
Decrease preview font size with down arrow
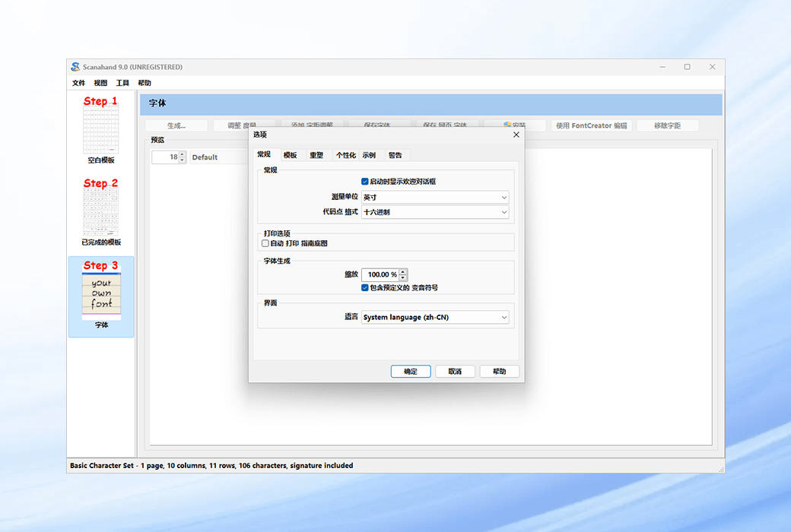pyautogui.click(x=183, y=160)
